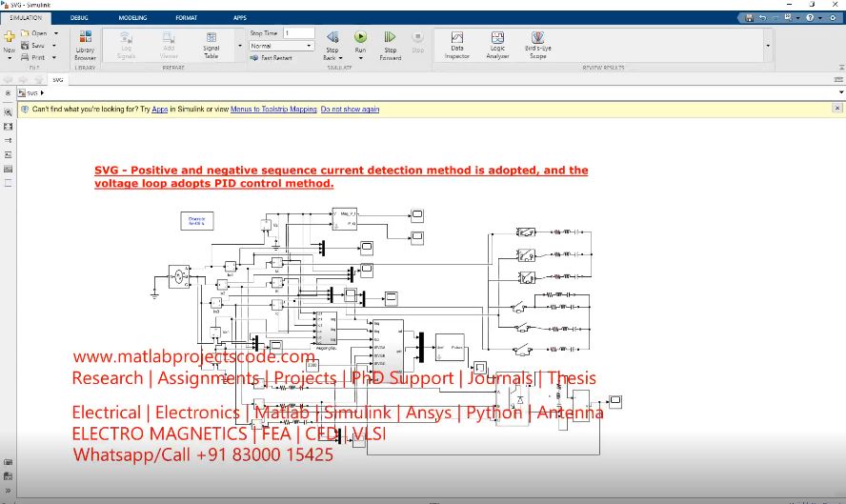Collapse the toolstrip via minimize icon
846x504 pixels.
[841, 68]
